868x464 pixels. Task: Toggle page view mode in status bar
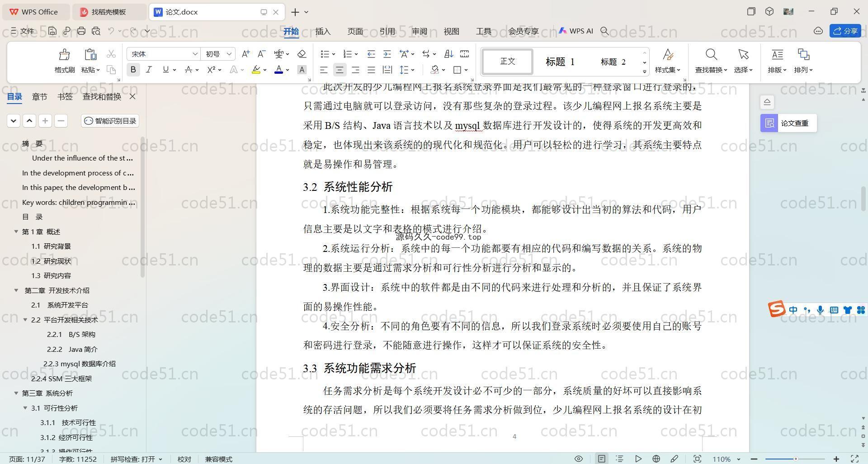click(x=602, y=459)
